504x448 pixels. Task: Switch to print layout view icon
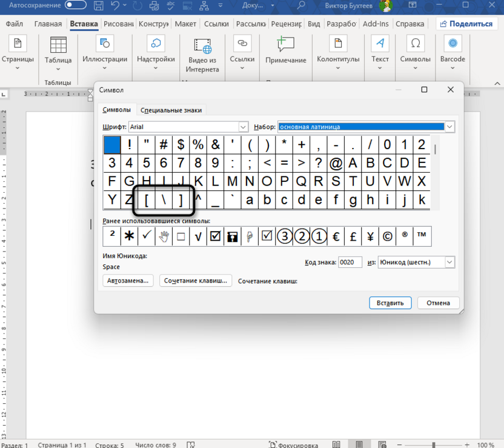coord(359,445)
